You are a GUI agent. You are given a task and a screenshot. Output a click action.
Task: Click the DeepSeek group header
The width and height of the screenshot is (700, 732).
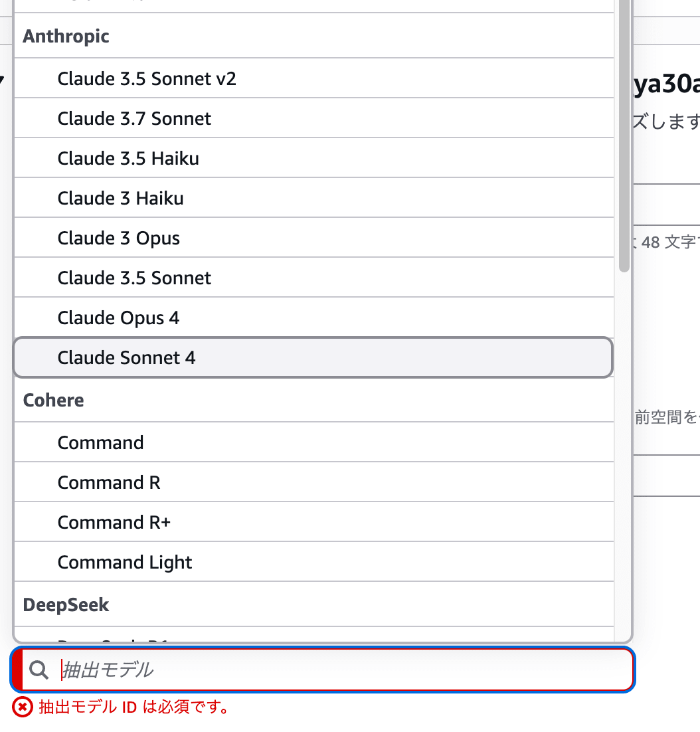(66, 605)
